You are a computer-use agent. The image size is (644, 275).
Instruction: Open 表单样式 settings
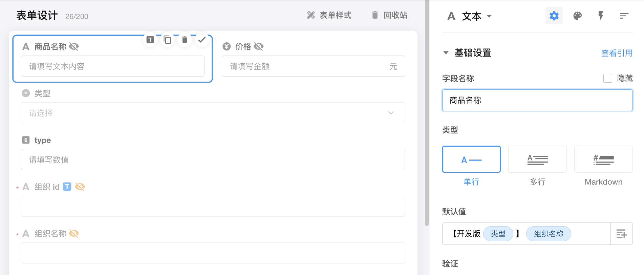(329, 15)
